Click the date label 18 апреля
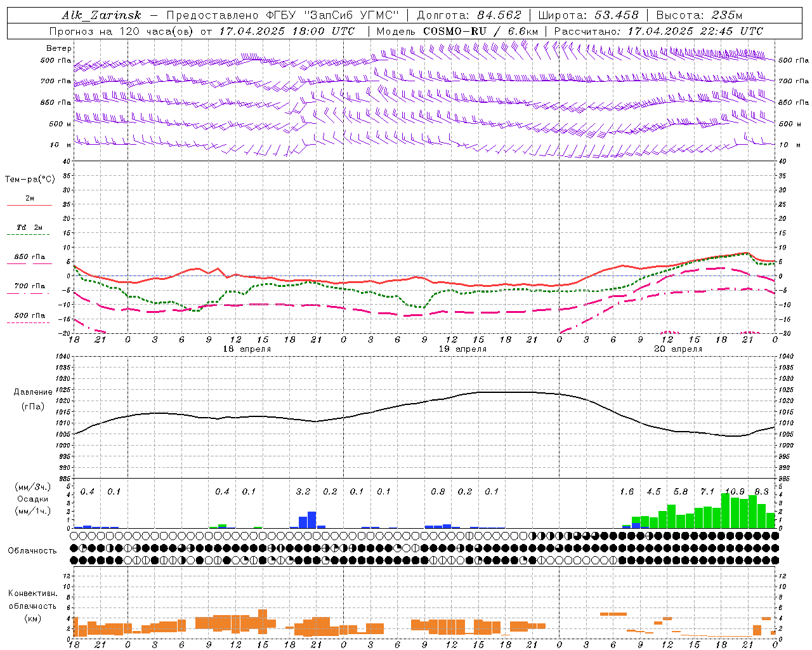This screenshot has height=650, width=812. [x=247, y=349]
